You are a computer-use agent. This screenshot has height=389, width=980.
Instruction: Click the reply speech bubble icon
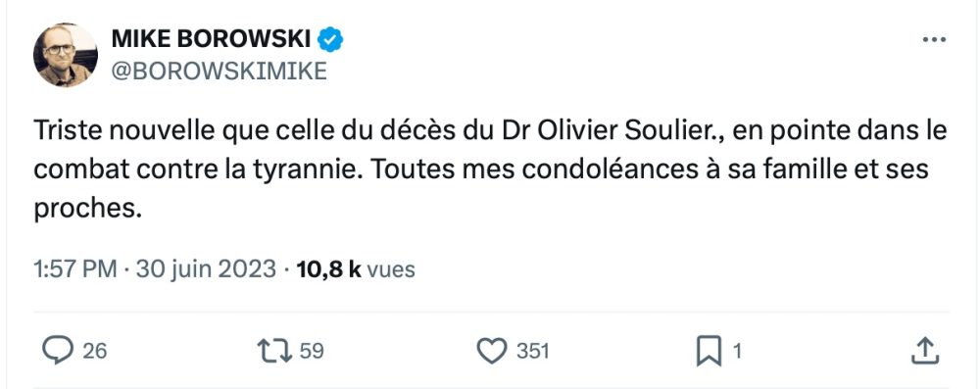[58, 351]
